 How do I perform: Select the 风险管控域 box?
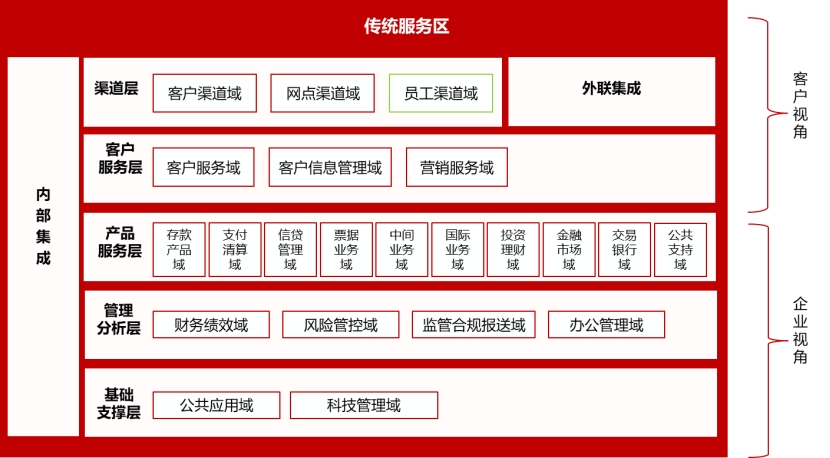(340, 325)
